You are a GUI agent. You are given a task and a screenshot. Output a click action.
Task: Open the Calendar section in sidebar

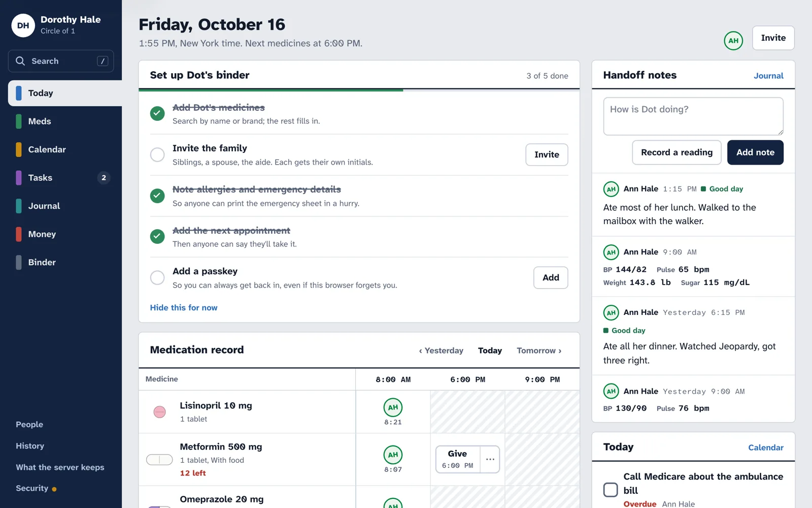tap(65, 149)
